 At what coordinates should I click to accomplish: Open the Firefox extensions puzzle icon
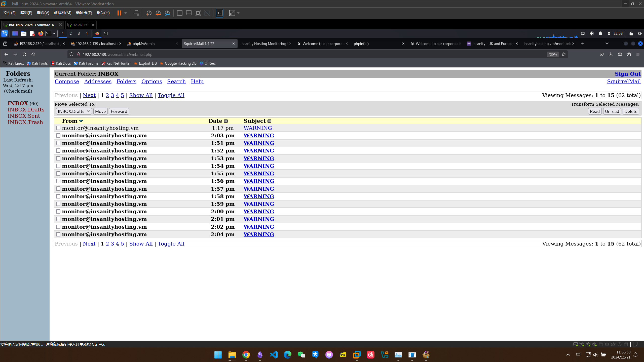[x=629, y=54]
